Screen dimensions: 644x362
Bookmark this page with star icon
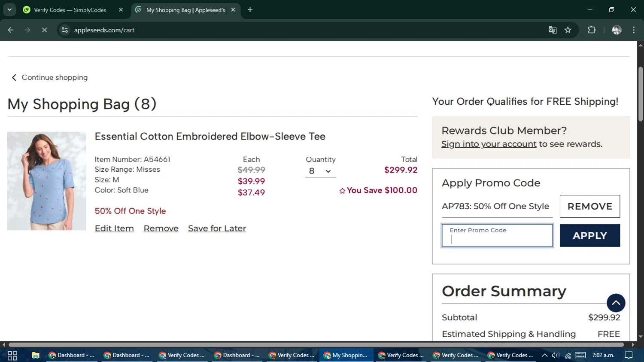pos(568,30)
